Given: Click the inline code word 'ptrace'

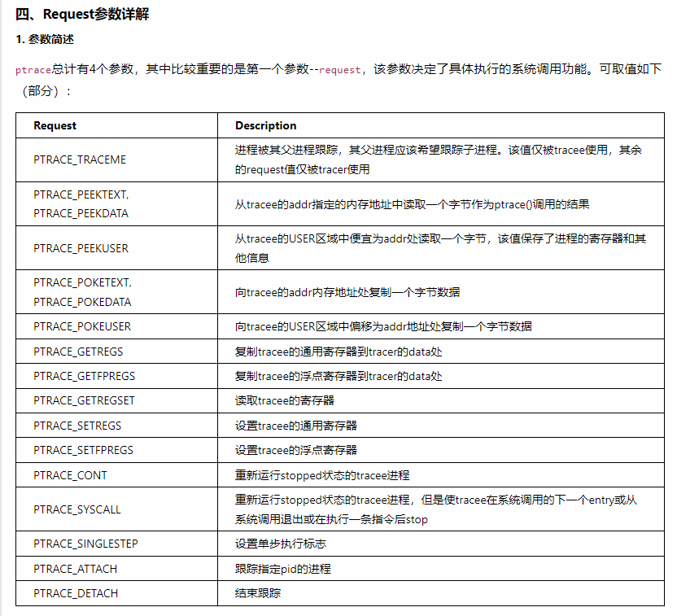Looking at the screenshot, I should pos(33,69).
